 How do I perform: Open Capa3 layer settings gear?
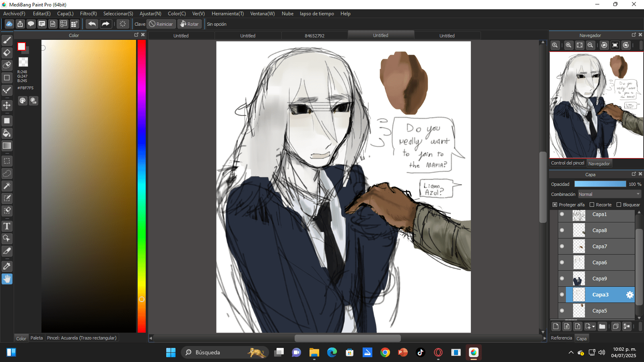pyautogui.click(x=630, y=295)
